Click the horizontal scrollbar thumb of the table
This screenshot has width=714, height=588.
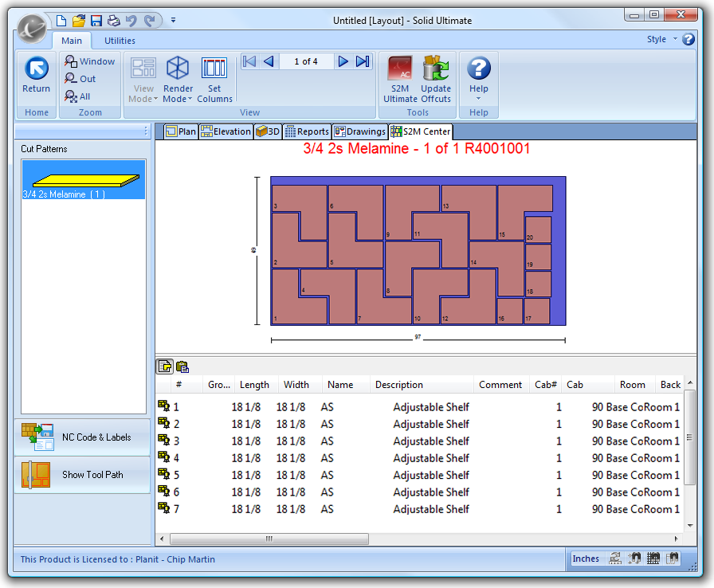point(269,539)
